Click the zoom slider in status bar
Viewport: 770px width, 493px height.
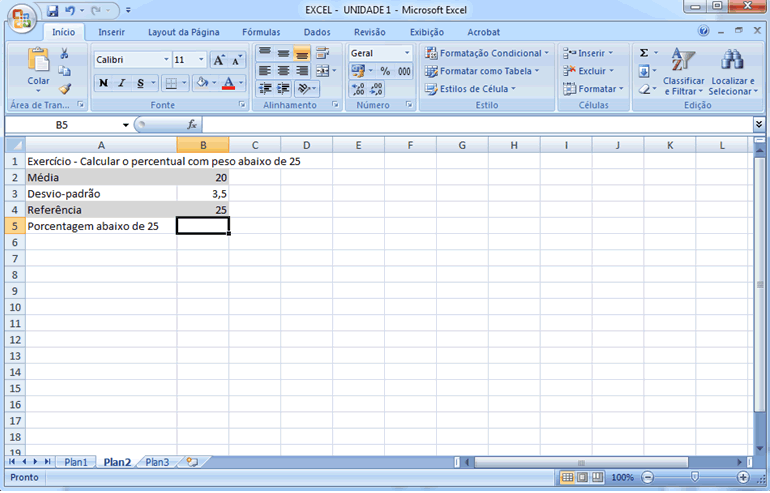pos(696,478)
